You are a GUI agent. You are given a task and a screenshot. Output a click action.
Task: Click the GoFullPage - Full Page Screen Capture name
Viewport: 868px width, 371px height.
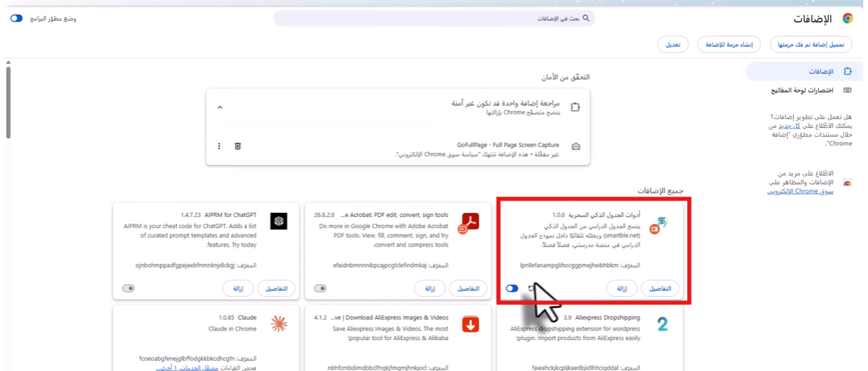tap(508, 145)
